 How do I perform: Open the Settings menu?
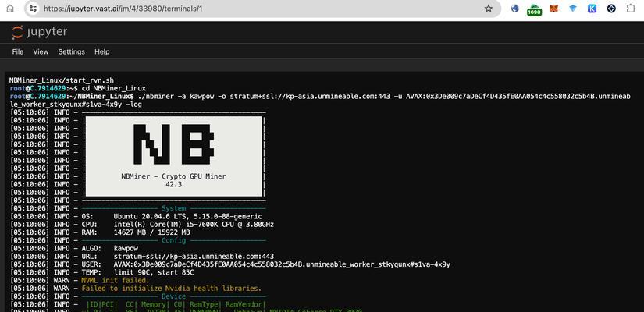72,51
